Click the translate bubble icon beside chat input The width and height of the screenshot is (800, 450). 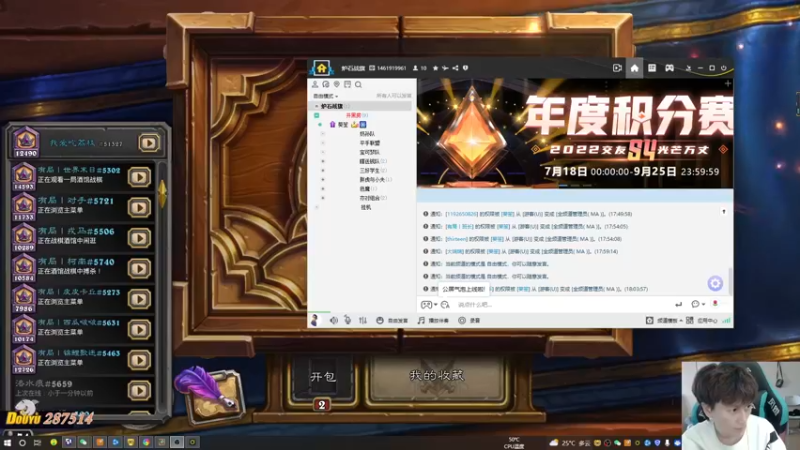[x=445, y=305]
